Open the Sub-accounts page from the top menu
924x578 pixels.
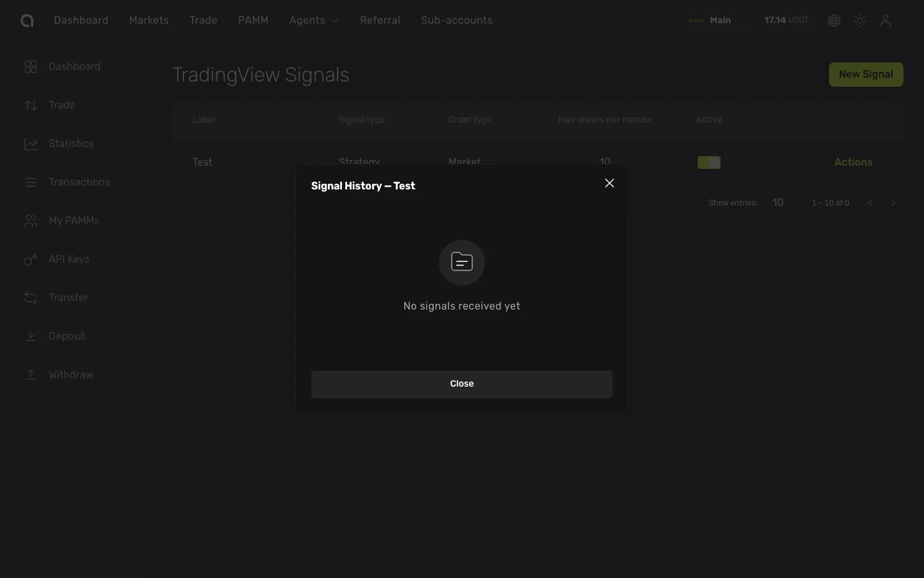click(456, 20)
